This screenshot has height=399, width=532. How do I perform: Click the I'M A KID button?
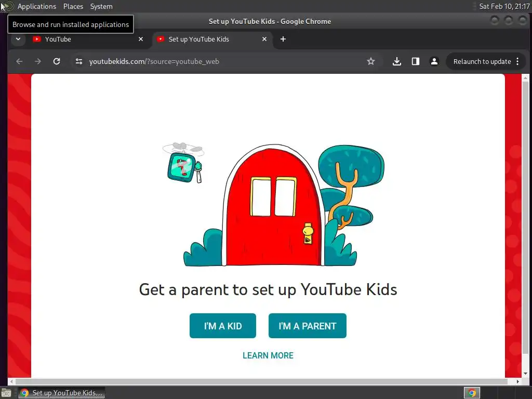pos(222,326)
